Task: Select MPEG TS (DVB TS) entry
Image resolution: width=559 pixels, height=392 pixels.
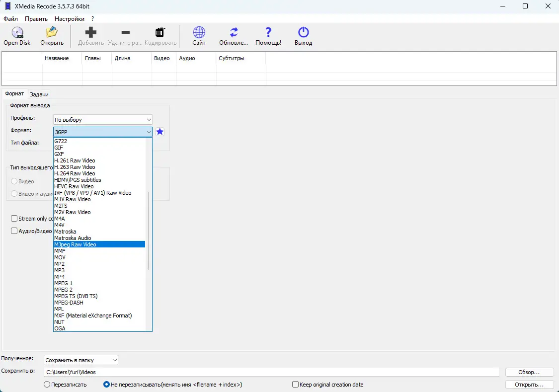Action: tap(99, 296)
